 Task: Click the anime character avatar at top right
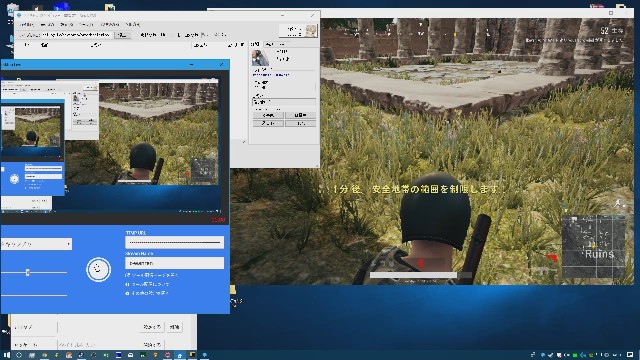click(x=311, y=31)
